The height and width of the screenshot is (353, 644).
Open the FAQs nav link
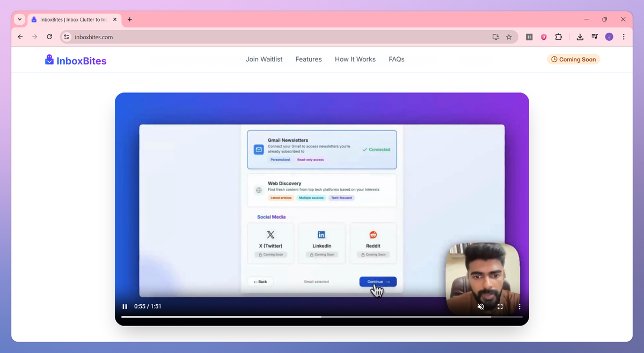(397, 59)
